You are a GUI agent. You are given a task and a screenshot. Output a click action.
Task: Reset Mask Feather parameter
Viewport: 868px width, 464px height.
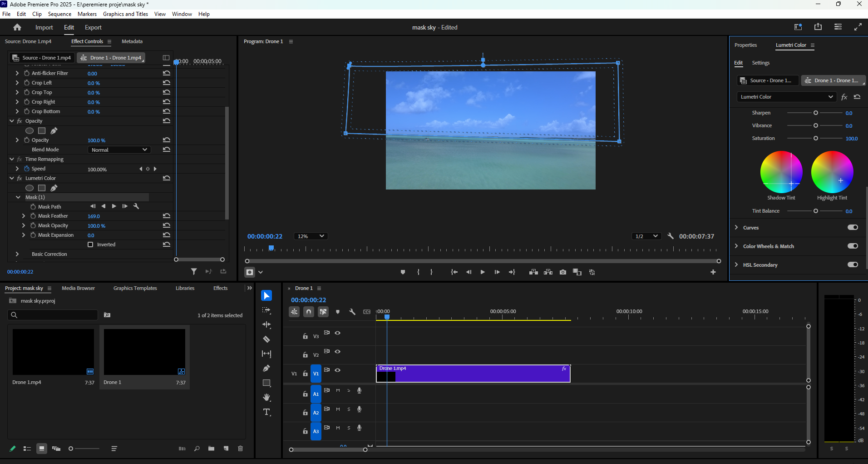(167, 216)
